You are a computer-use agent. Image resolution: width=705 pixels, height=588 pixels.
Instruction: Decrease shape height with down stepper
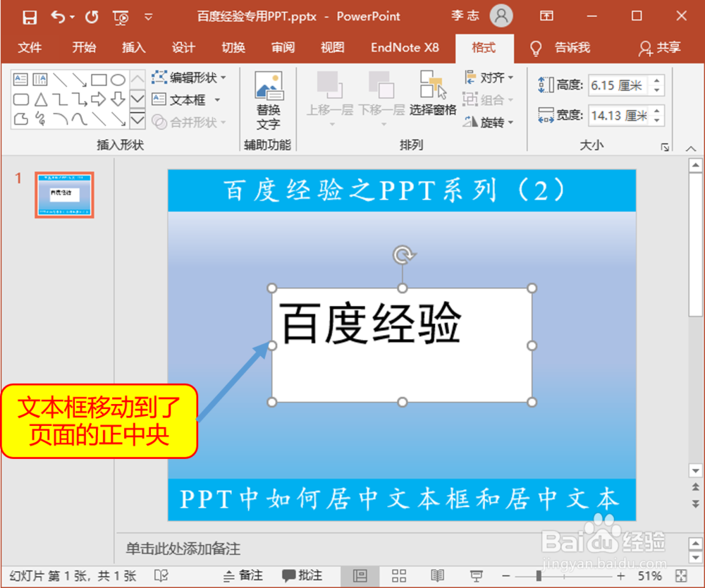pyautogui.click(x=657, y=90)
